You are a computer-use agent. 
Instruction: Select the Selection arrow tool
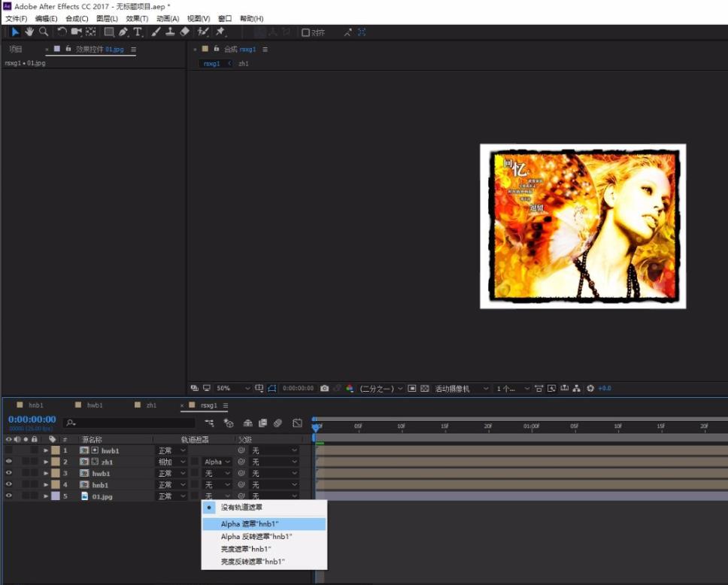[x=15, y=32]
